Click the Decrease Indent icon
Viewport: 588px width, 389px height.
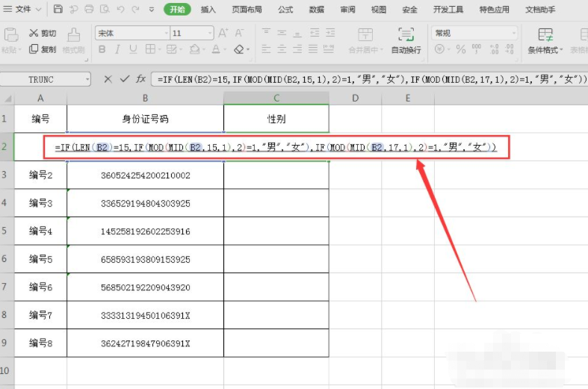[315, 33]
